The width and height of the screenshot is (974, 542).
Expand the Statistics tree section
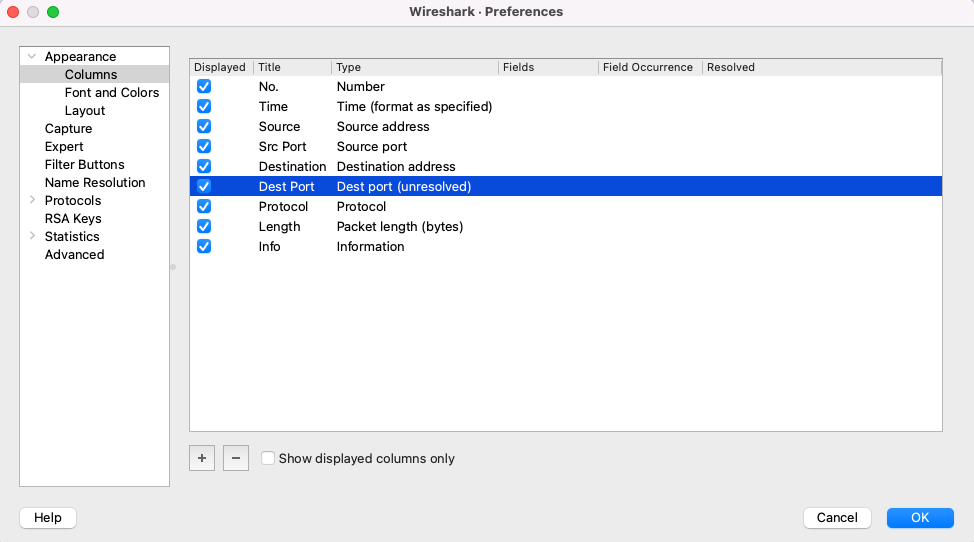point(32,236)
